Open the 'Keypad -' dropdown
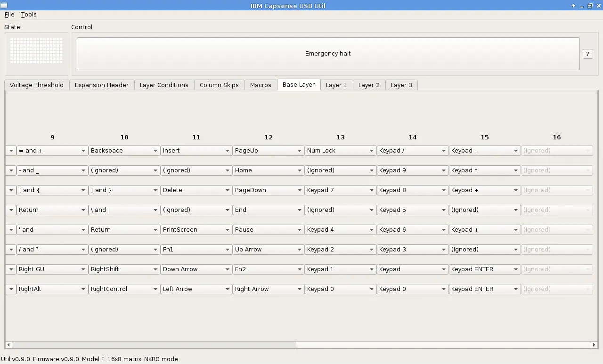Viewport: 603px width, 364px height. pos(484,151)
